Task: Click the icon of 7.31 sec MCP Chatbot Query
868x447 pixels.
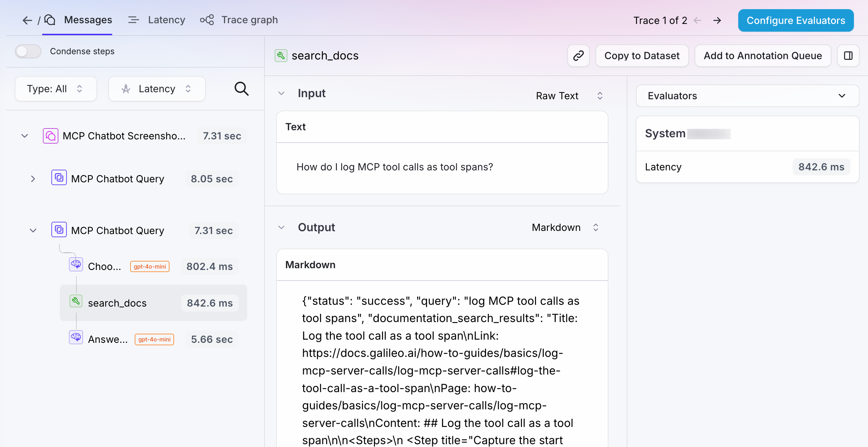Action: (x=59, y=229)
